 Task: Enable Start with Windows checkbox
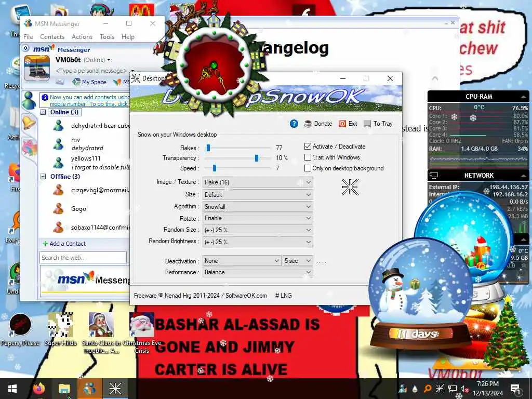tap(308, 157)
